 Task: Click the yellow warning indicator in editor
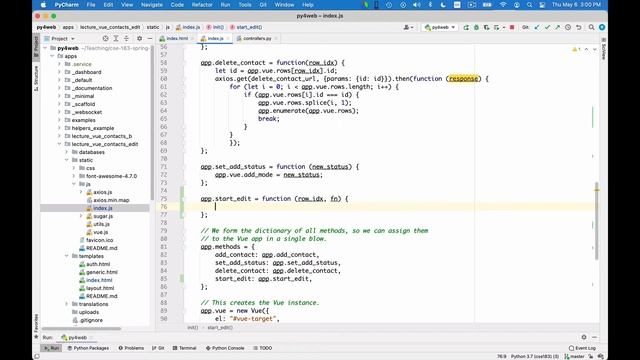tap(576, 49)
